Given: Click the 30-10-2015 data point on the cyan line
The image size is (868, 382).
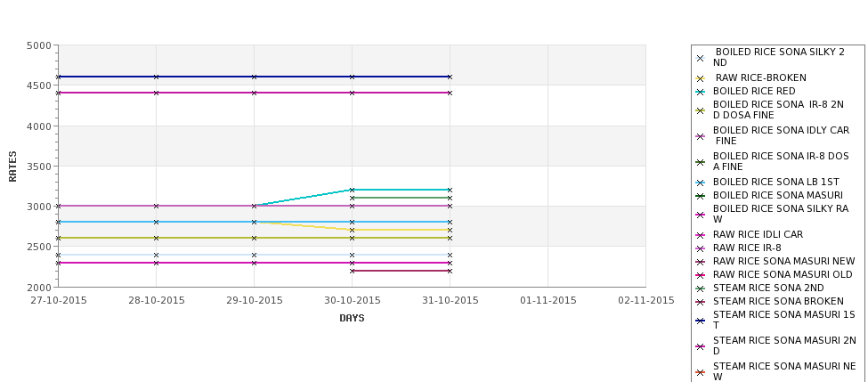Looking at the screenshot, I should tap(352, 190).
